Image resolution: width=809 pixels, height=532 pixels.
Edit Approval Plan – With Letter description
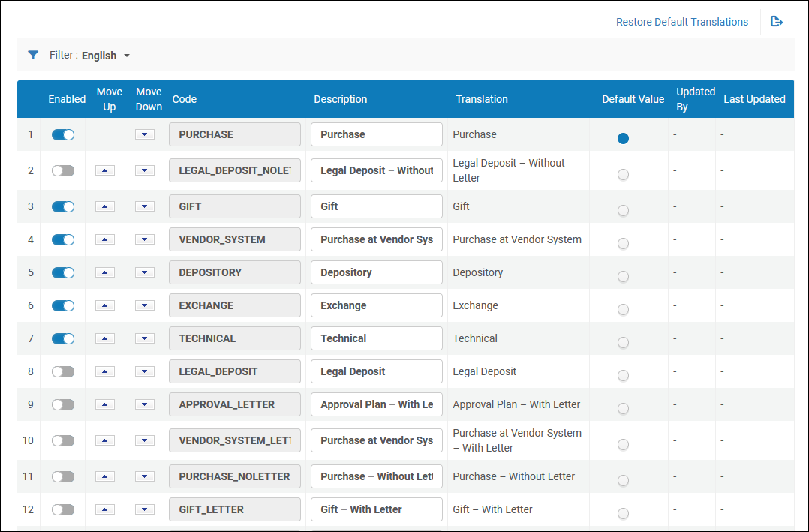(377, 404)
